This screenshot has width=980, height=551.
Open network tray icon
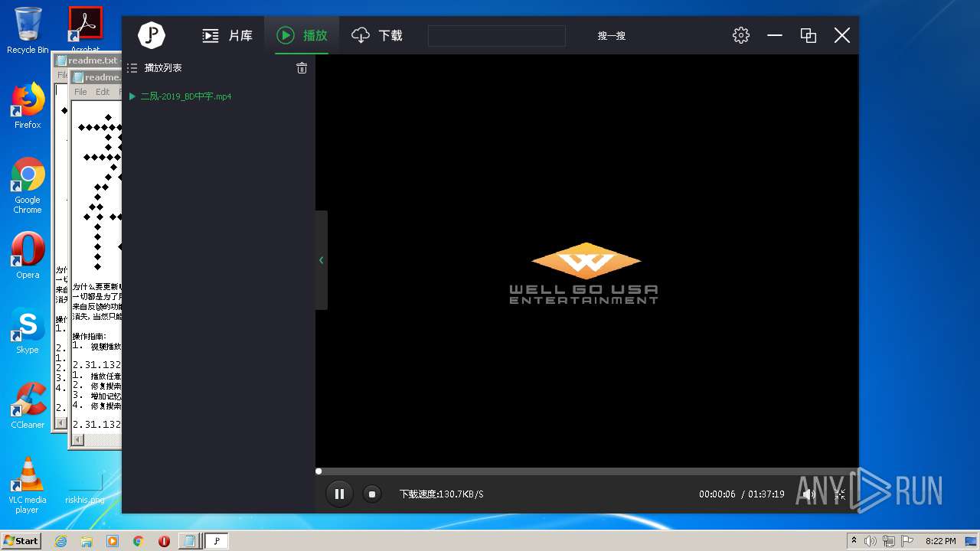(x=889, y=541)
